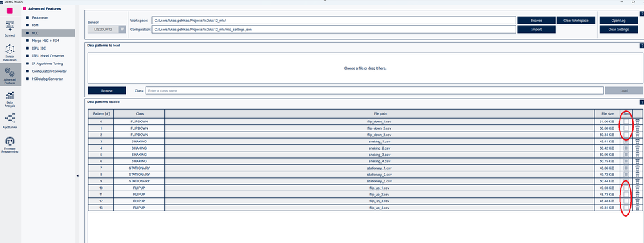Screen dimensions: 644x243
Task: Open help for Data patterns loaded
Action: (x=641, y=102)
